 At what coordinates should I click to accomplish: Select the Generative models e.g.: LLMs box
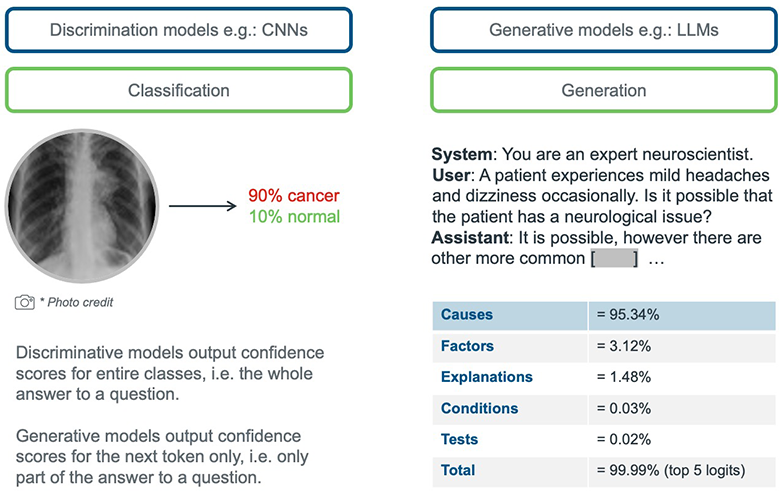tap(604, 30)
